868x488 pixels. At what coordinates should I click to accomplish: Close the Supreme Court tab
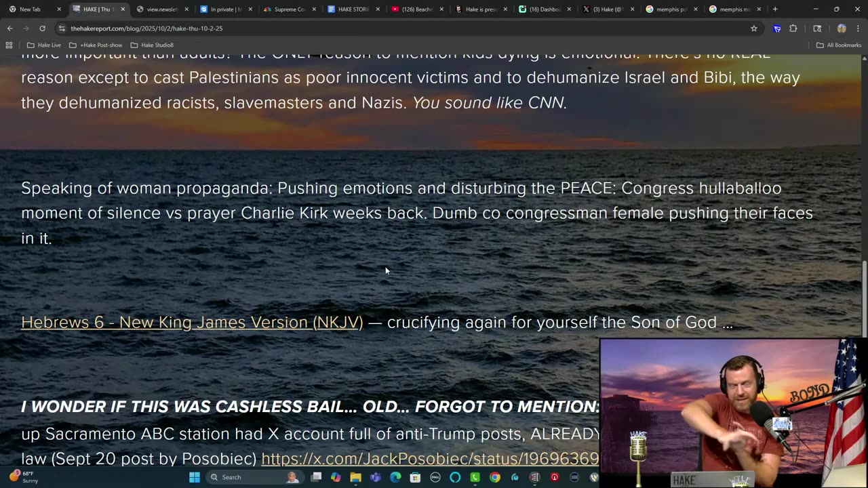(314, 9)
